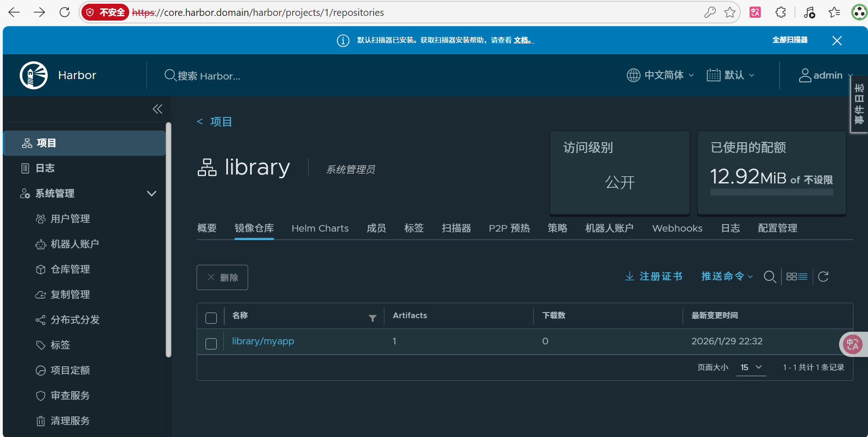Collapse the sidebar with double-chevron icon
Screen dimensions: 868x437
(x=157, y=109)
